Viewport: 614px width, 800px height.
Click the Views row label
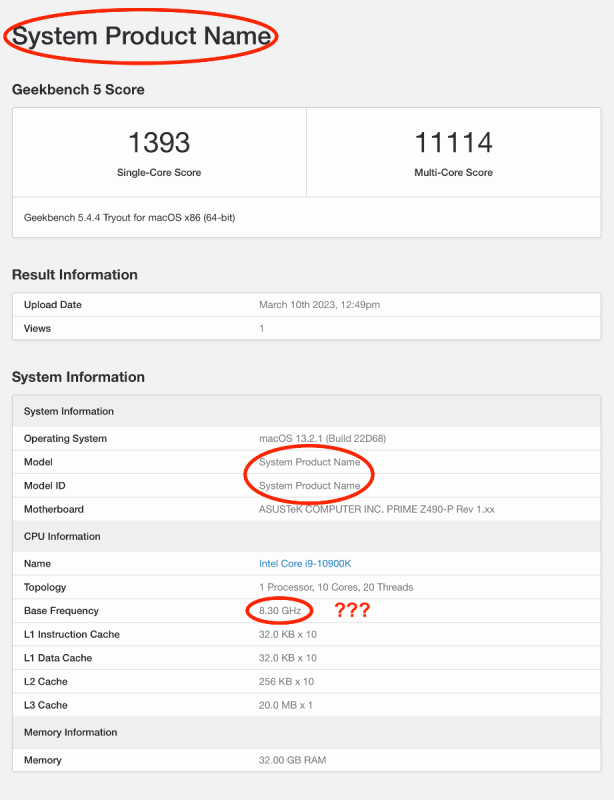click(x=37, y=328)
